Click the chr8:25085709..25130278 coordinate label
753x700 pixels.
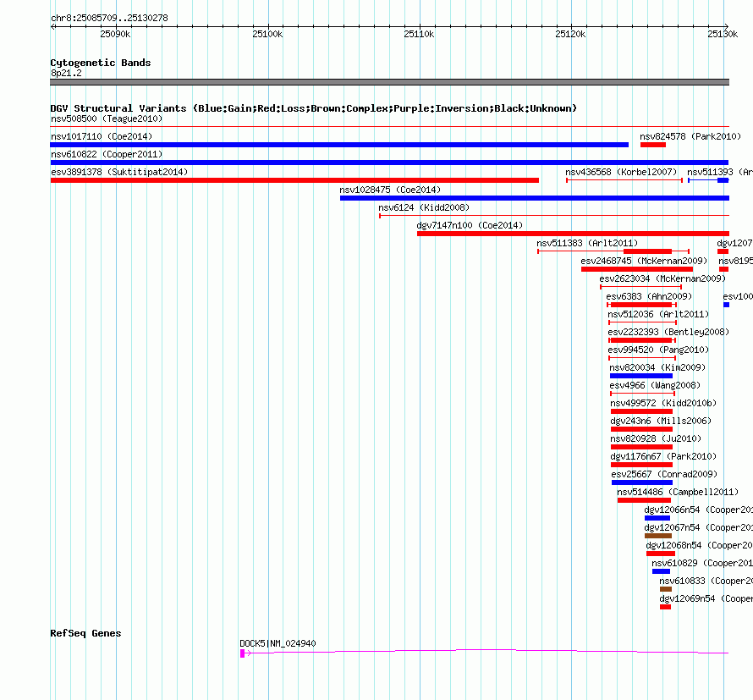pyautogui.click(x=109, y=19)
